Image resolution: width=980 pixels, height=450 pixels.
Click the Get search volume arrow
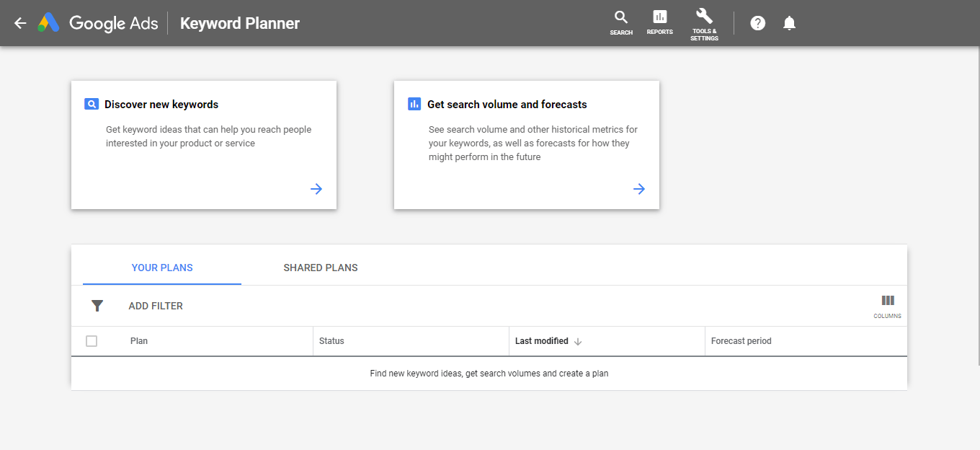pyautogui.click(x=639, y=189)
